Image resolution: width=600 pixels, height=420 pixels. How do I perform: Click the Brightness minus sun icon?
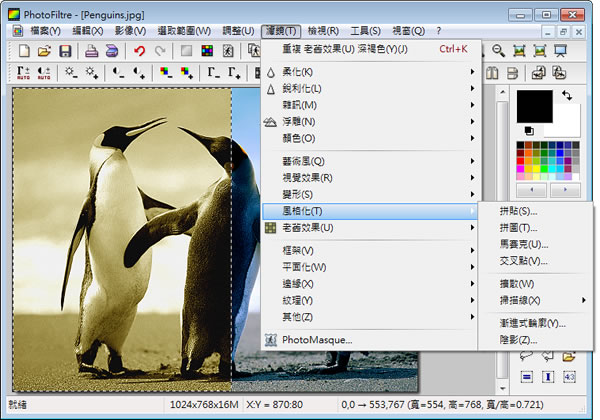pyautogui.click(x=71, y=72)
